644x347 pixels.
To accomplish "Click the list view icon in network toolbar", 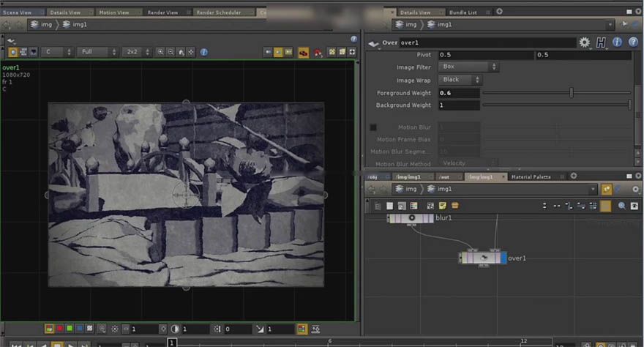I will pyautogui.click(x=390, y=206).
